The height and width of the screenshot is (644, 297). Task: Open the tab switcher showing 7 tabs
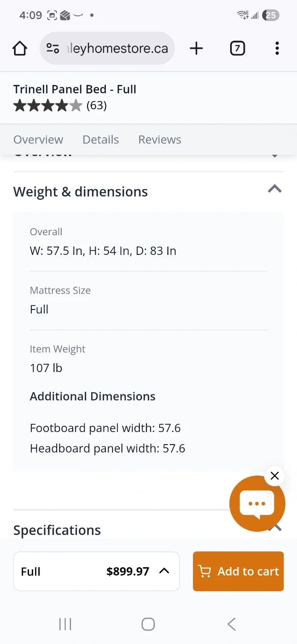point(237,48)
